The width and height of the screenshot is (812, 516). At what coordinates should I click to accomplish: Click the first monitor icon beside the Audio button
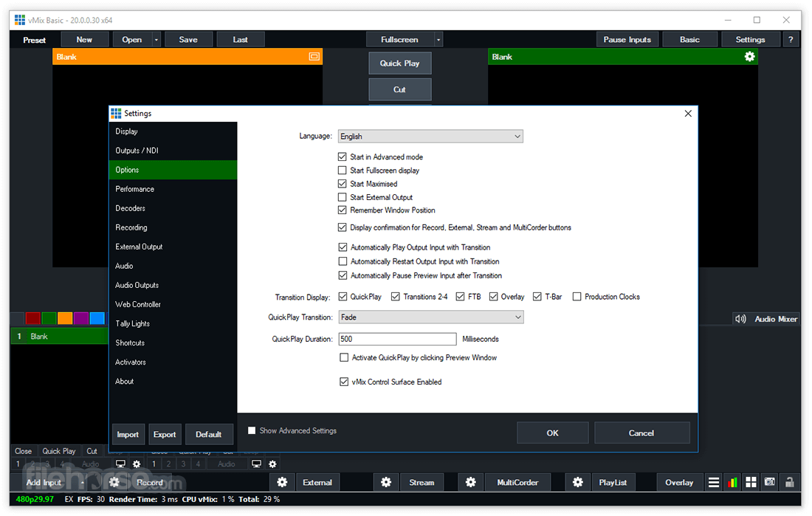120,464
